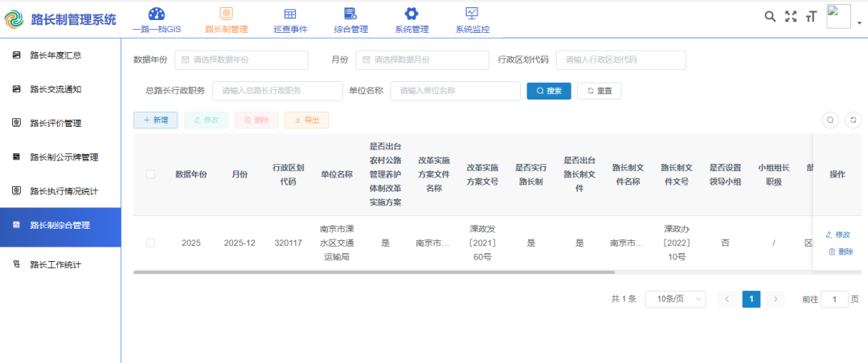Click the blue 搜索 button
Image resolution: width=868 pixels, height=363 pixels.
tap(549, 91)
